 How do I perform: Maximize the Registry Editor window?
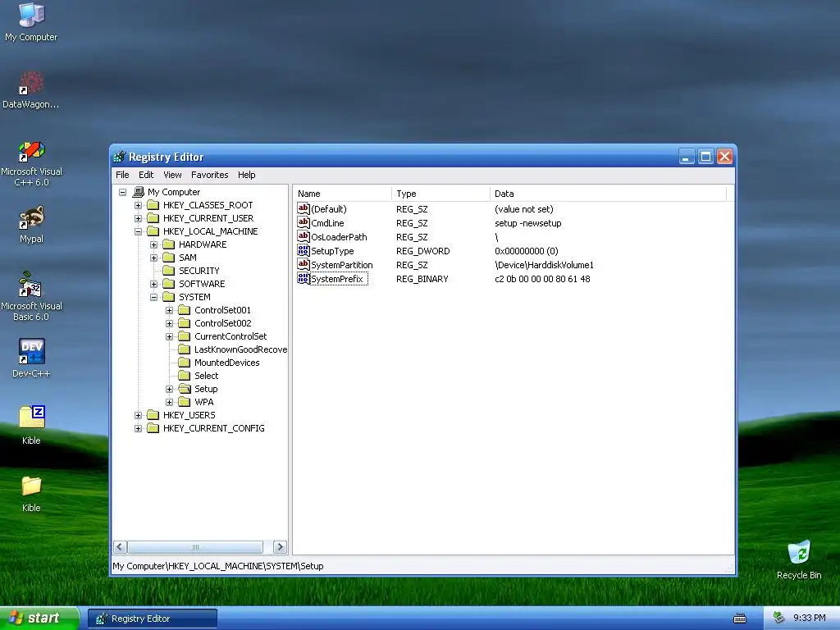point(705,157)
